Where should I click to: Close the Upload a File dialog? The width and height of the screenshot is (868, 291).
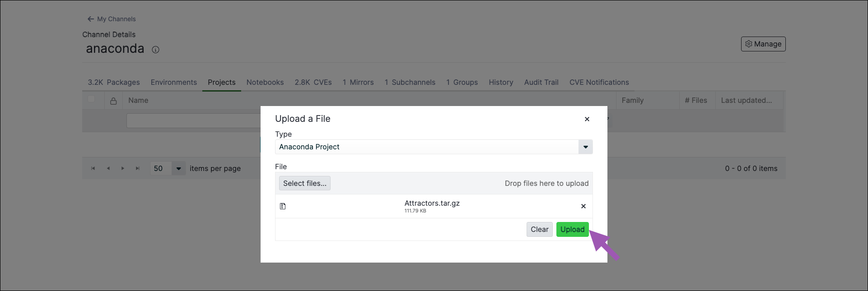587,119
